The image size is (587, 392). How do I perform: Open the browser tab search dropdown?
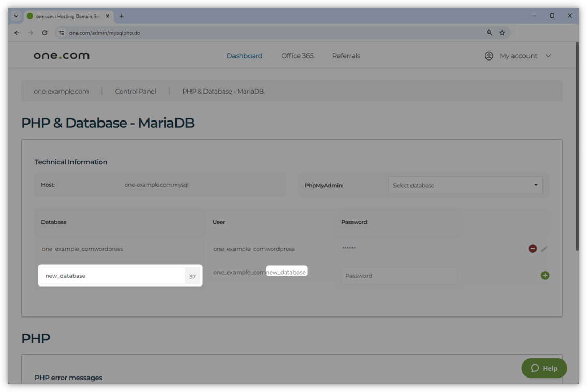(16, 16)
